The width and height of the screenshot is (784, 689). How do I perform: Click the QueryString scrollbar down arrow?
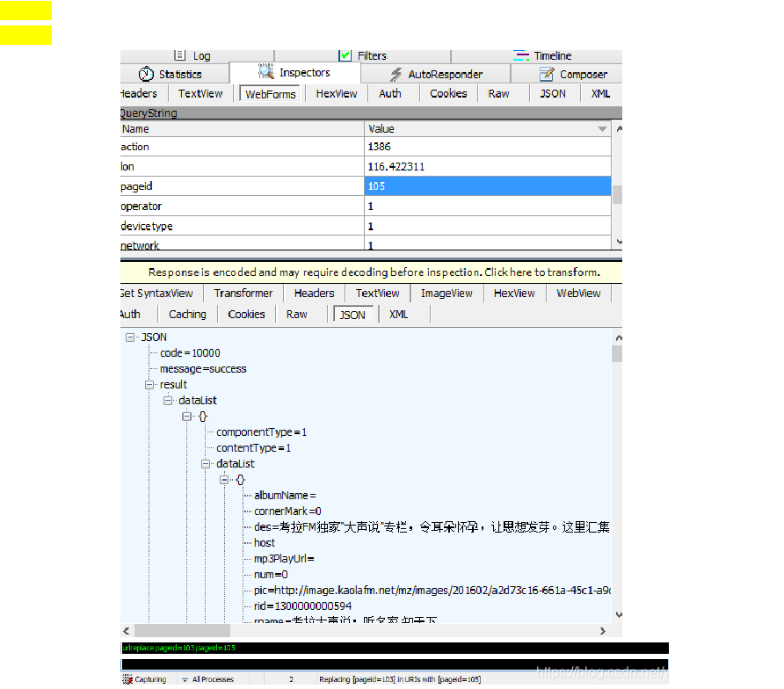click(x=619, y=242)
